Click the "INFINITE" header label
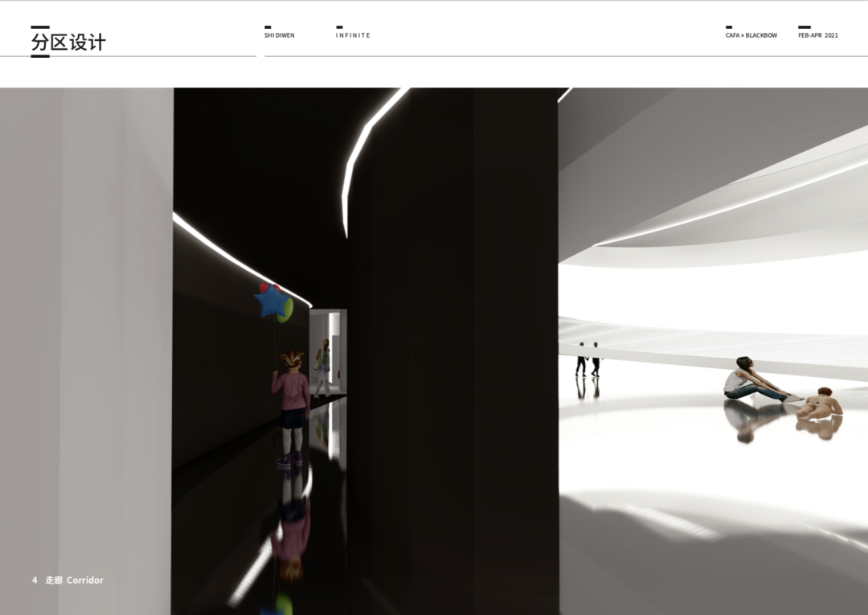The width and height of the screenshot is (868, 615). point(353,35)
